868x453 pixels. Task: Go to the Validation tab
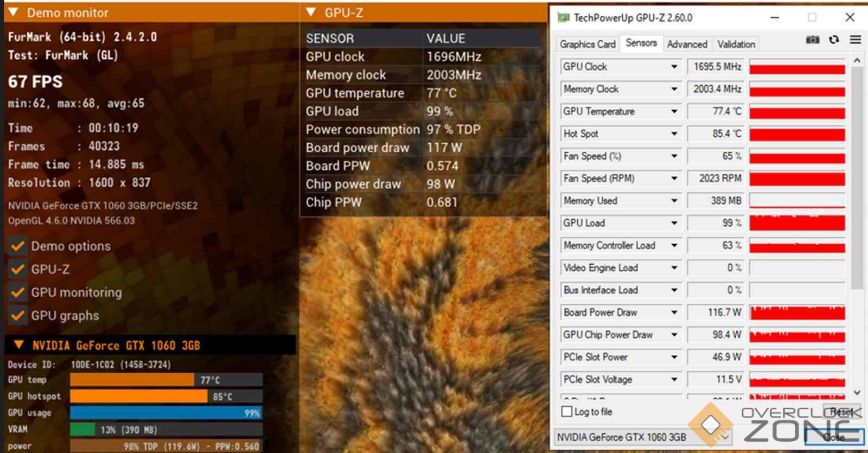[x=736, y=44]
